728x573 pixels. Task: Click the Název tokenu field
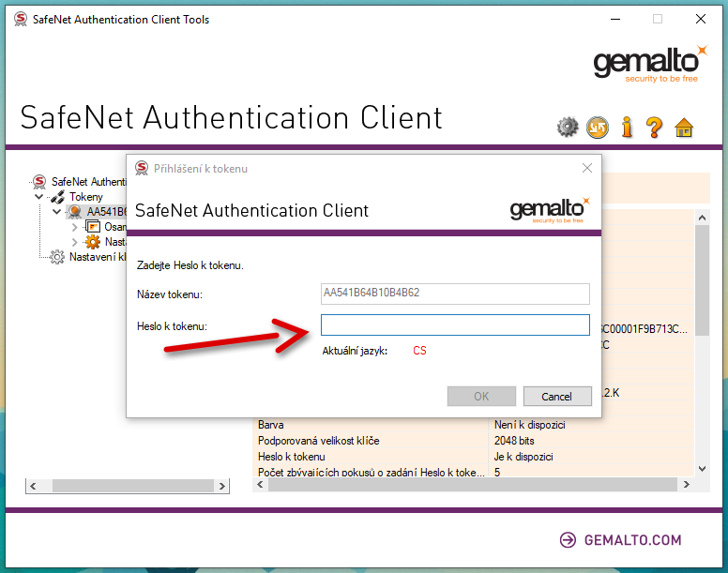tap(455, 294)
